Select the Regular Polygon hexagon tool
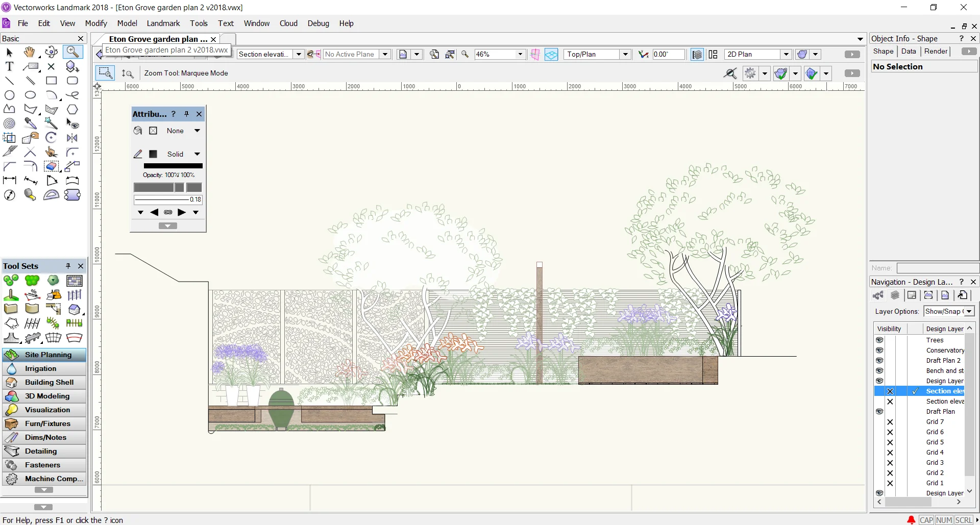This screenshot has width=980, height=525. tap(72, 109)
